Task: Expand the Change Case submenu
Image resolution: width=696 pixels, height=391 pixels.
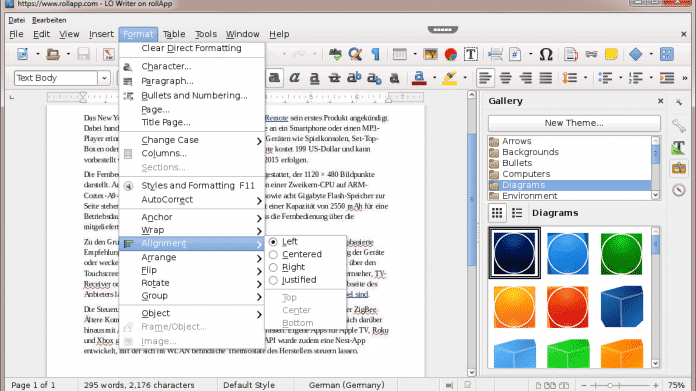Action: click(x=192, y=140)
